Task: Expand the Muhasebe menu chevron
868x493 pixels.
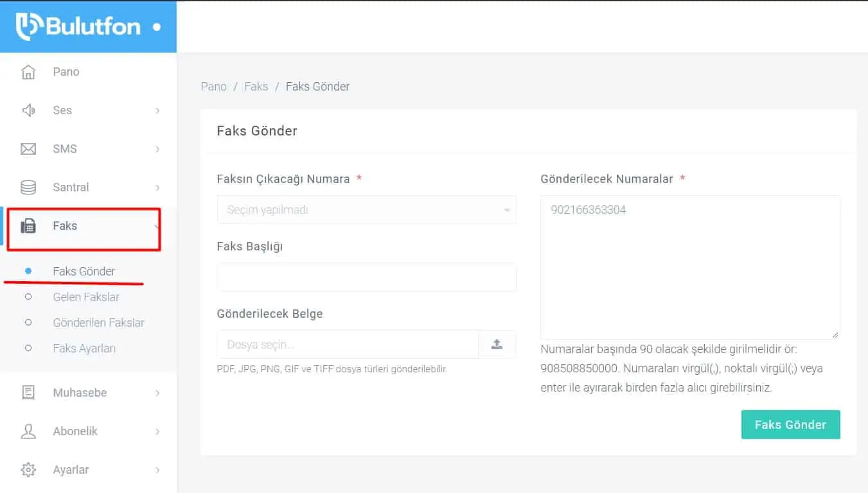Action: click(157, 393)
